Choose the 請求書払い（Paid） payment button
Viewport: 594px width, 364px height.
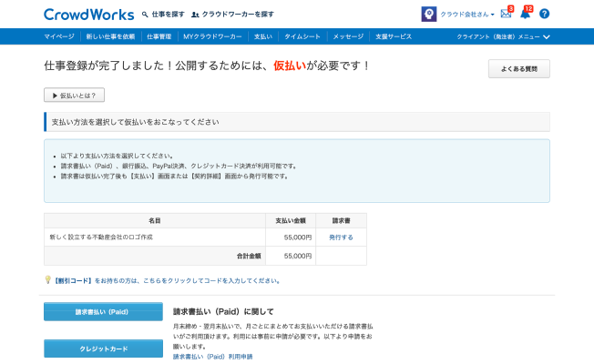103,312
